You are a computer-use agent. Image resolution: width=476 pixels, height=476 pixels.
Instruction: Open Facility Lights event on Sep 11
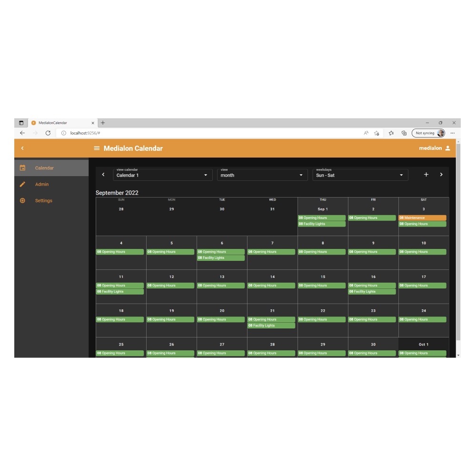[120, 291]
